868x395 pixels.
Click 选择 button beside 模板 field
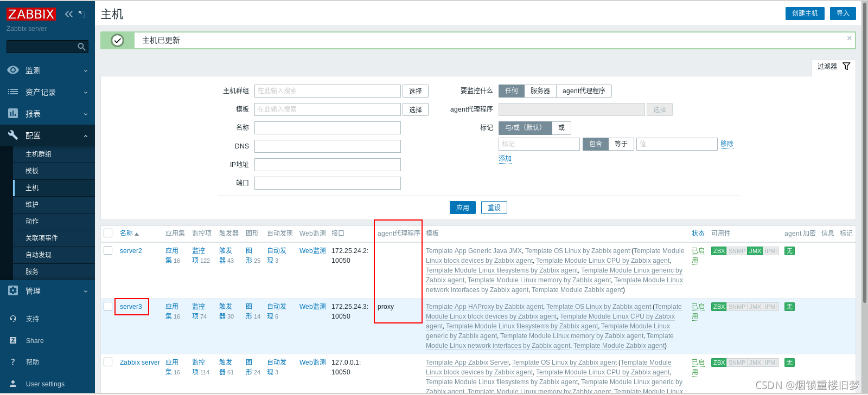(416, 109)
